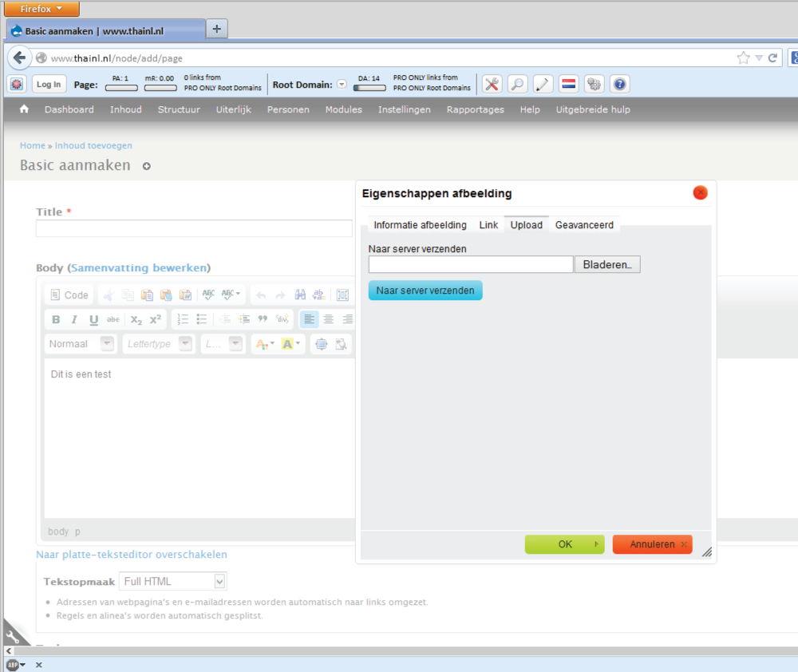
Task: Toggle italic formatting in the editor
Action: (74, 319)
